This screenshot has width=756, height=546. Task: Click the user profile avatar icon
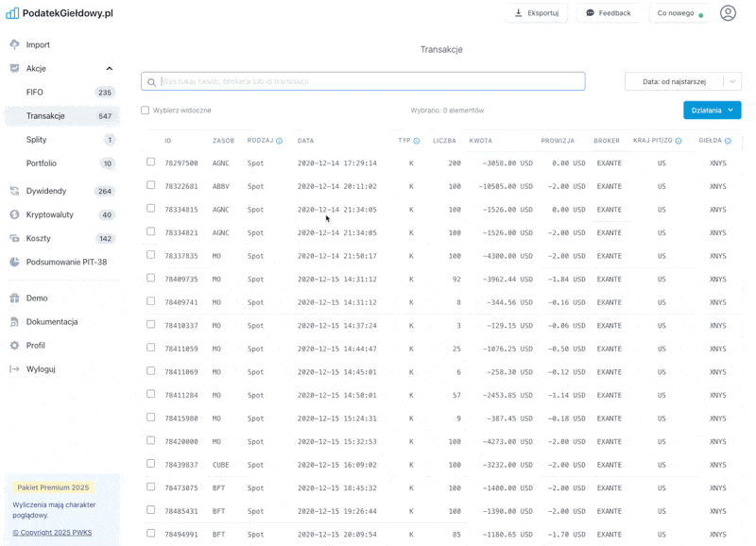[728, 13]
